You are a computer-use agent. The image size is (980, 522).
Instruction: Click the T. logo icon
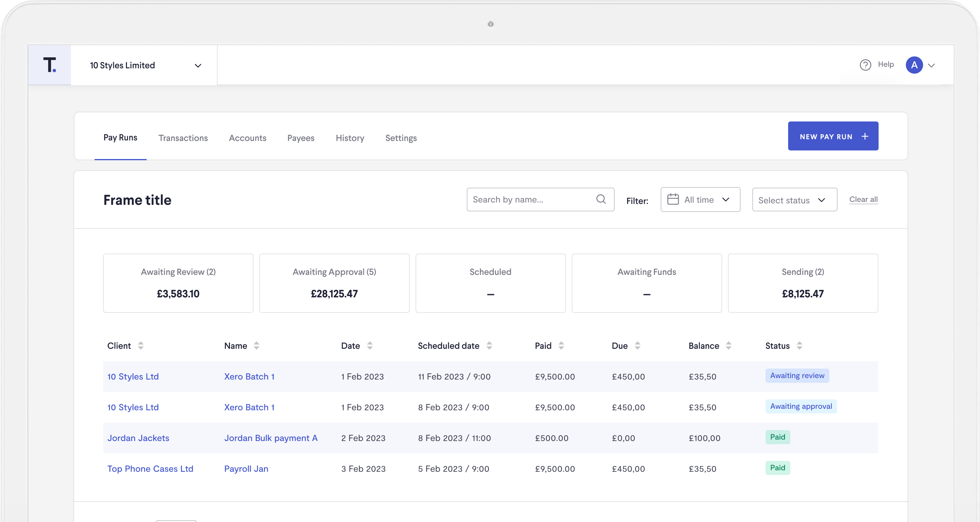pyautogui.click(x=49, y=65)
